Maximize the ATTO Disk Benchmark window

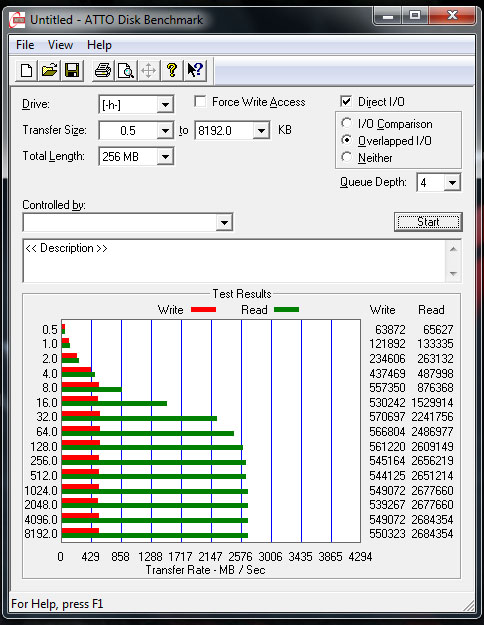(415, 16)
